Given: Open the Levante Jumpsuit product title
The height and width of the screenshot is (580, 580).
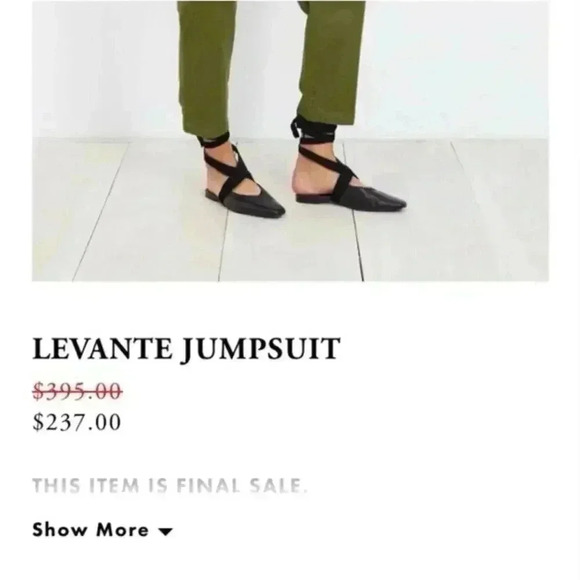Looking at the screenshot, I should (186, 348).
